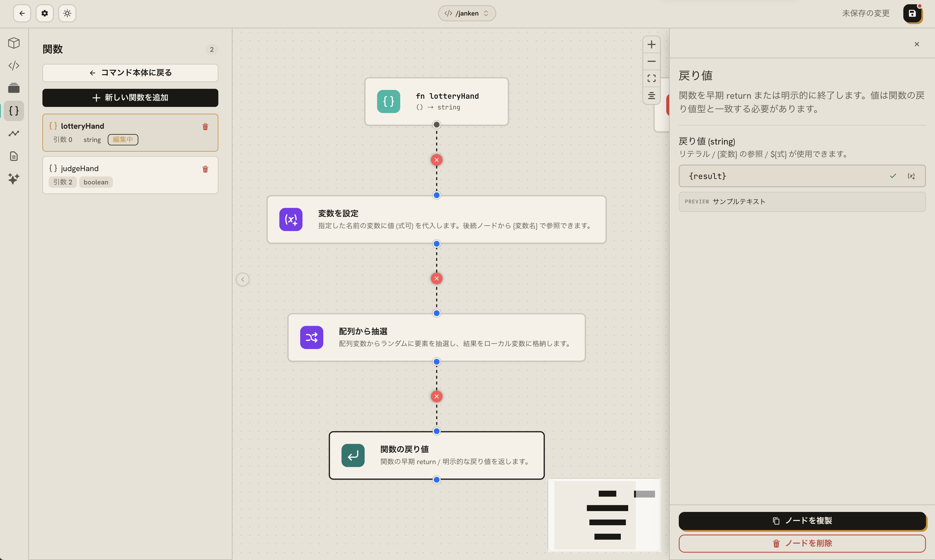Remove connection below the lotteryHand node

click(437, 160)
